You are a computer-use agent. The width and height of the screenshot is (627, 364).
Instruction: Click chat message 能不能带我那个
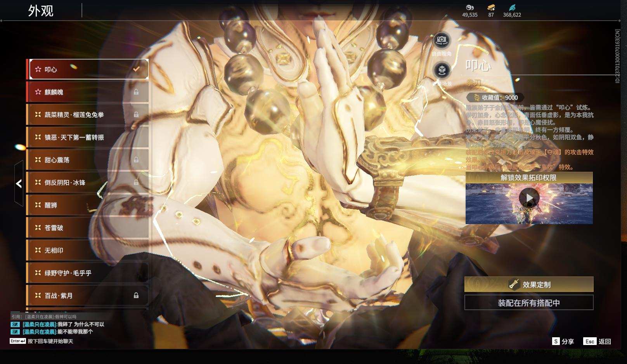[x=75, y=332]
